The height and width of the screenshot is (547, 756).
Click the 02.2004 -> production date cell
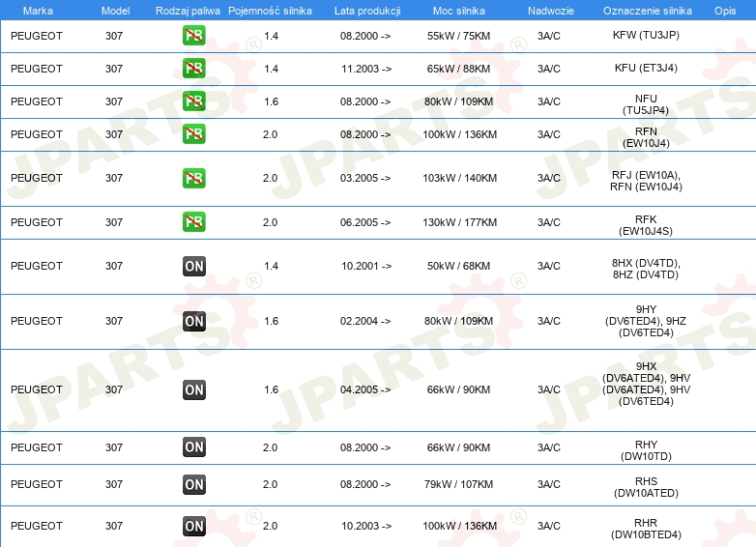point(365,321)
